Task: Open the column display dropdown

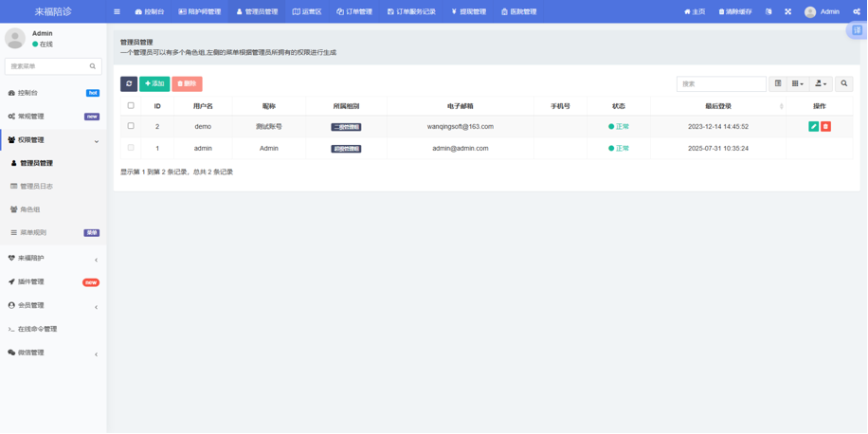Action: 798,84
